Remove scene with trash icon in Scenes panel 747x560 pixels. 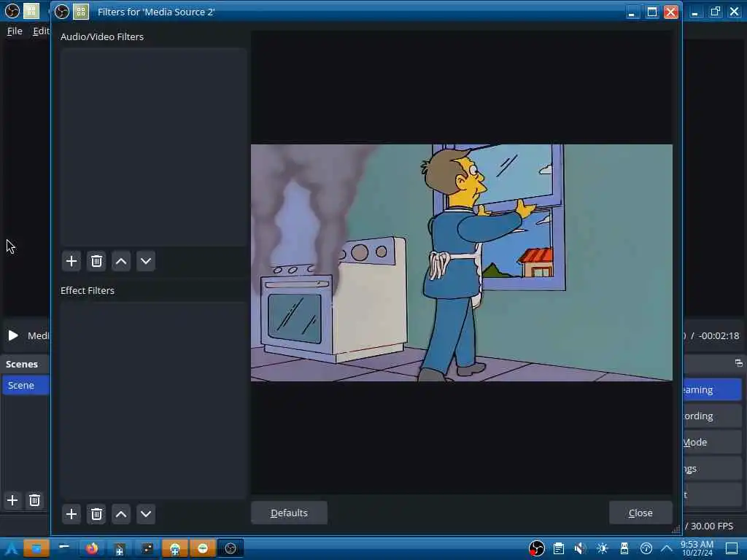(x=34, y=500)
